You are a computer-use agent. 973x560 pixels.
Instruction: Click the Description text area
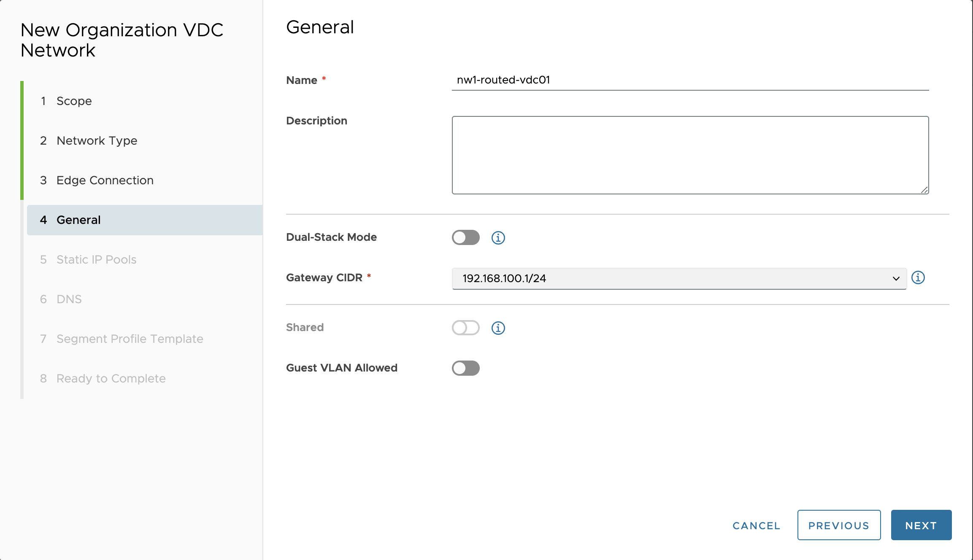pos(690,155)
